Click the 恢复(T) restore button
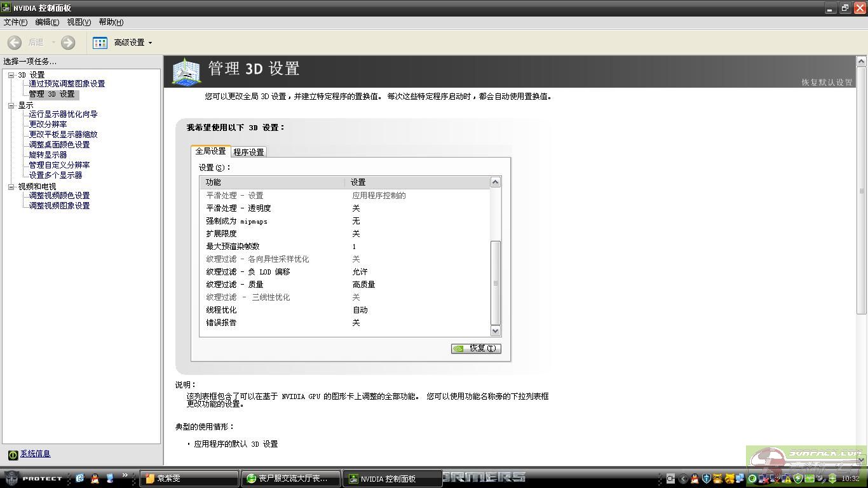 coord(476,348)
